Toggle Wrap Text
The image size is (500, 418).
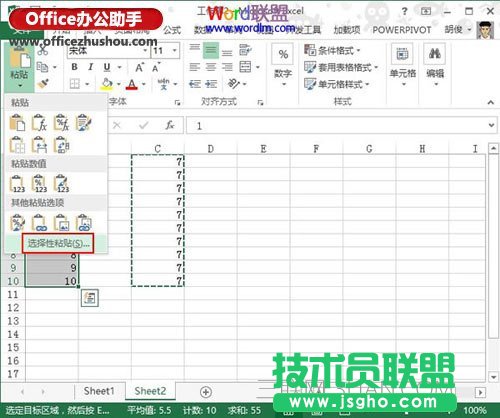(x=245, y=50)
